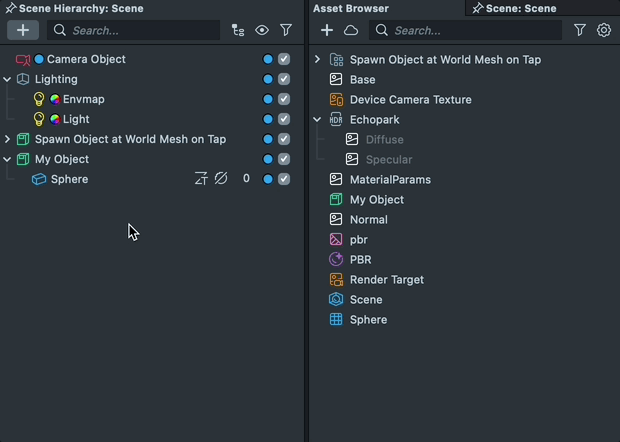620x442 pixels.
Task: Click the crossed-circle icon on Sphere row
Action: (221, 179)
